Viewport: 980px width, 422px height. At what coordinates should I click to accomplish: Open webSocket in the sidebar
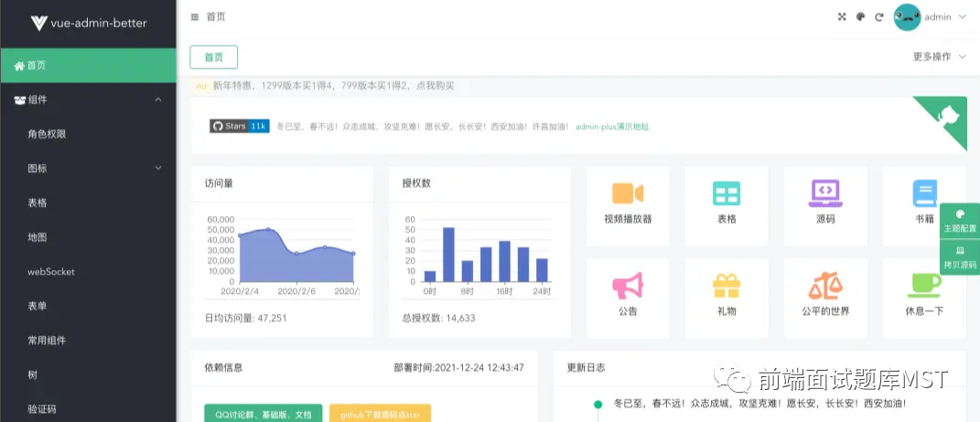coord(88,271)
